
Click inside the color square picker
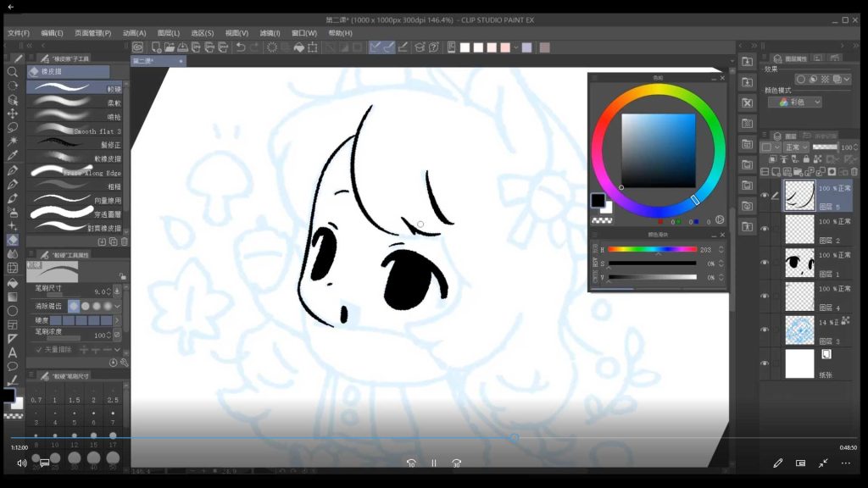[x=658, y=151]
